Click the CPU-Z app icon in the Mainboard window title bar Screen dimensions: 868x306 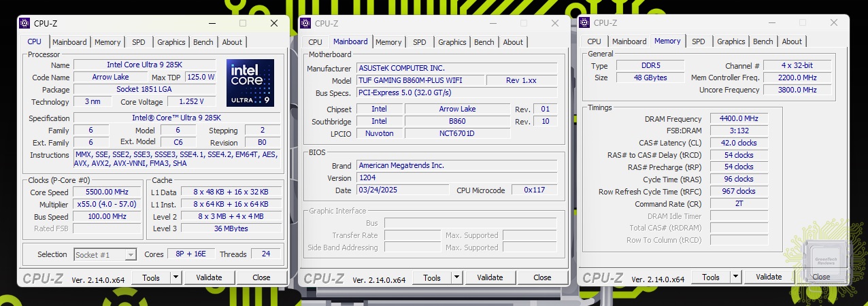coord(306,23)
